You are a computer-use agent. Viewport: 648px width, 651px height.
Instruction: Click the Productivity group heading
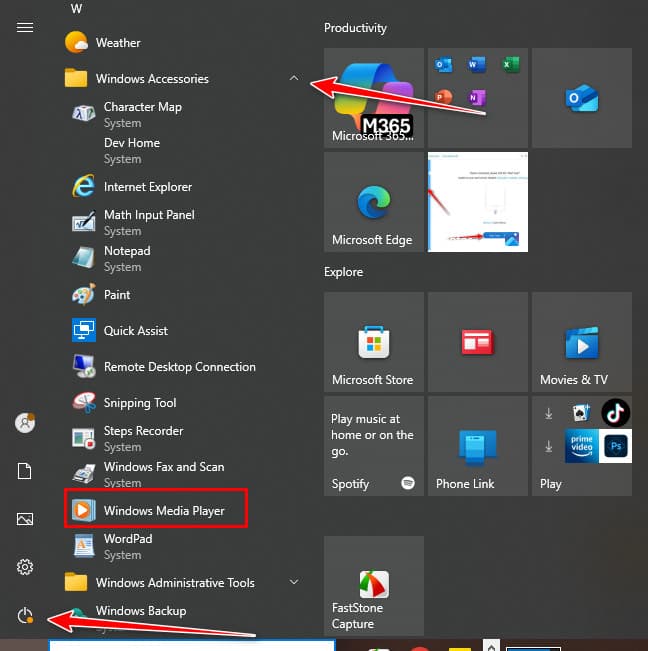coord(355,28)
